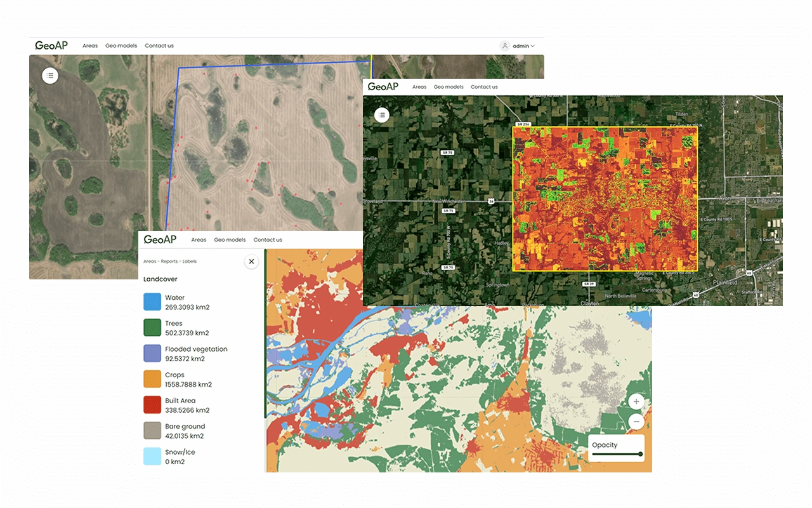Screen dimensions: 812x508
Task: Open the layer list button on the heatmap map
Action: [x=382, y=115]
